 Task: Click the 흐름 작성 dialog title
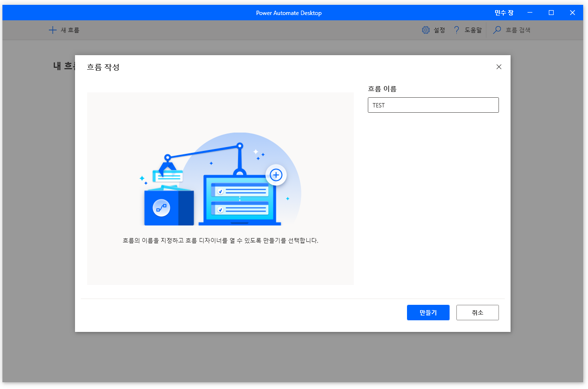[103, 67]
